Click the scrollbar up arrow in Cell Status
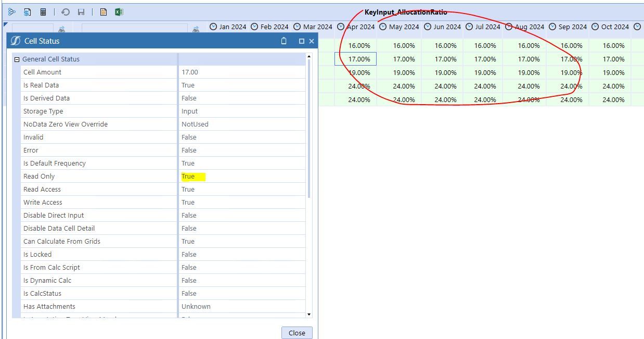This screenshot has width=644, height=339. pos(309,56)
